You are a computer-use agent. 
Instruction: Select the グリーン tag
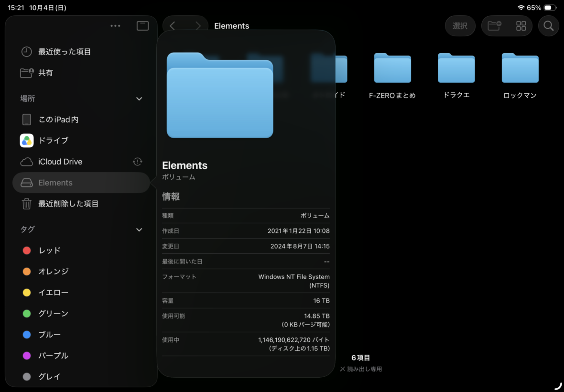[81, 314]
